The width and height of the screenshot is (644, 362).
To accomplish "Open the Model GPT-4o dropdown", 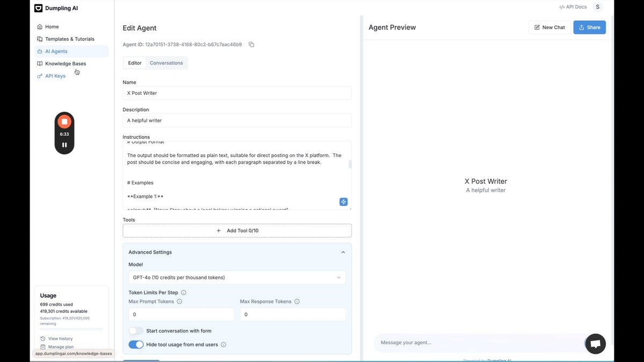I will 237,277.
